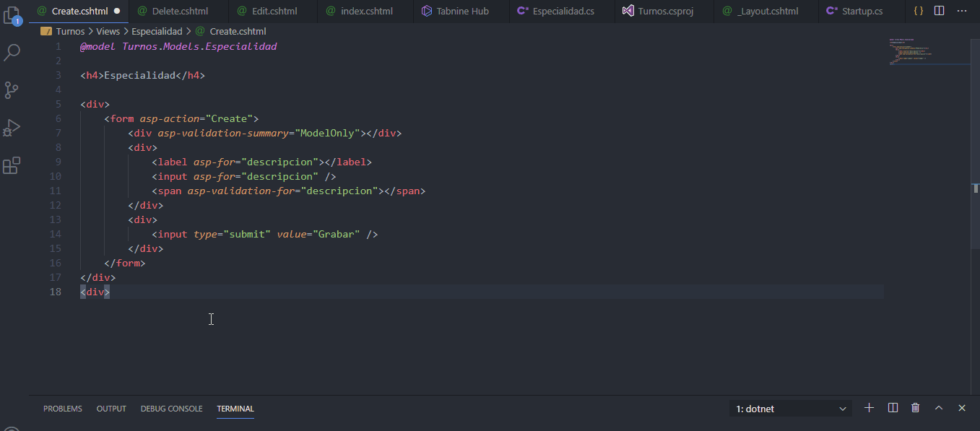980x431 pixels.
Task: Click line number 6 in gutter
Action: [58, 118]
